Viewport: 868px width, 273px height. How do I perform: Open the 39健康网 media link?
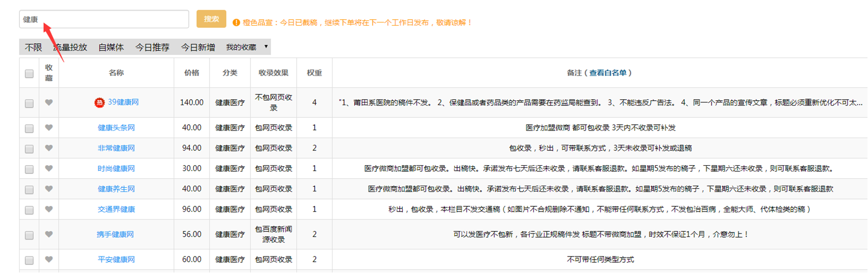point(123,102)
